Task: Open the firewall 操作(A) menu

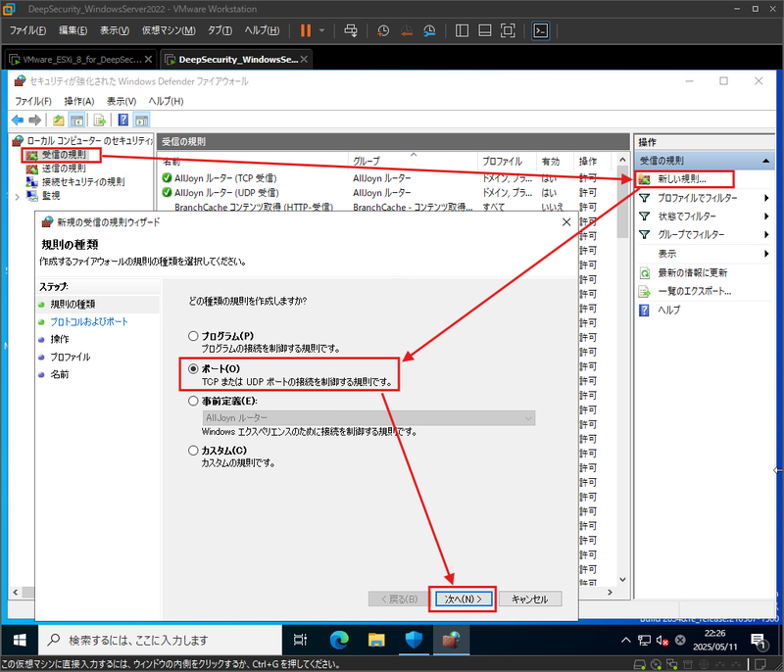Action: 79,102
